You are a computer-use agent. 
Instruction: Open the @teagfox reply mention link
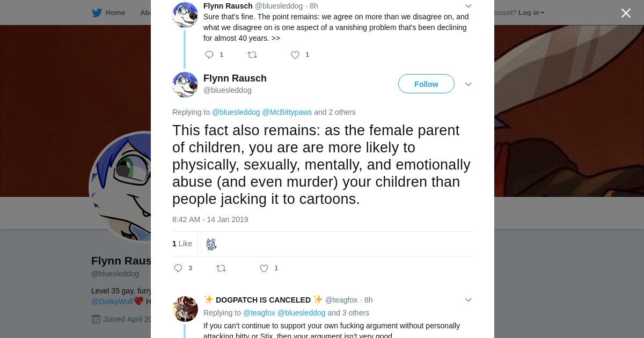click(259, 313)
